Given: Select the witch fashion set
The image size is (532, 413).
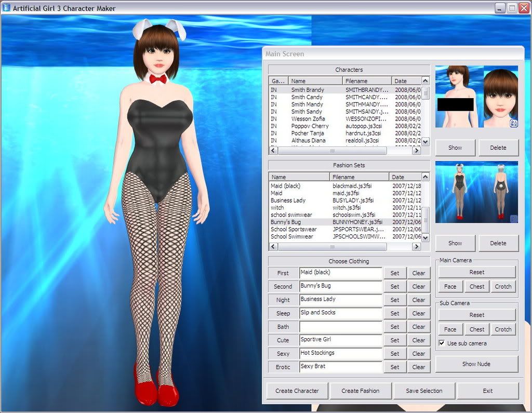Looking at the screenshot, I should coord(345,207).
